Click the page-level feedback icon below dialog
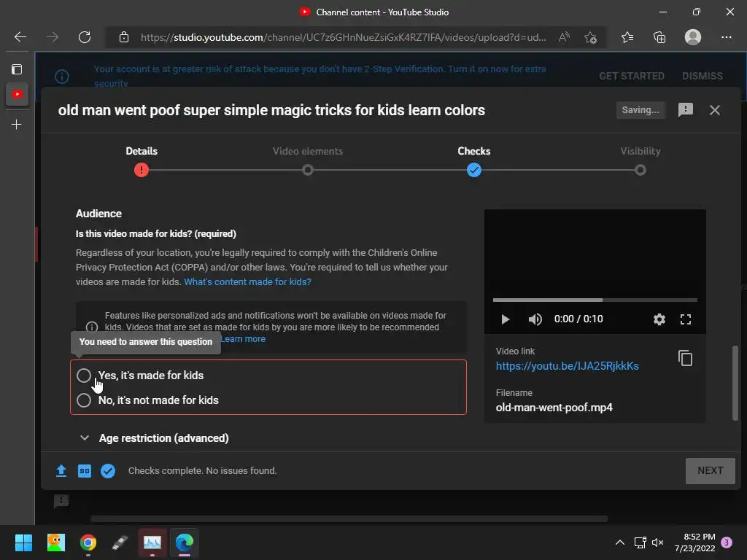 (x=61, y=501)
